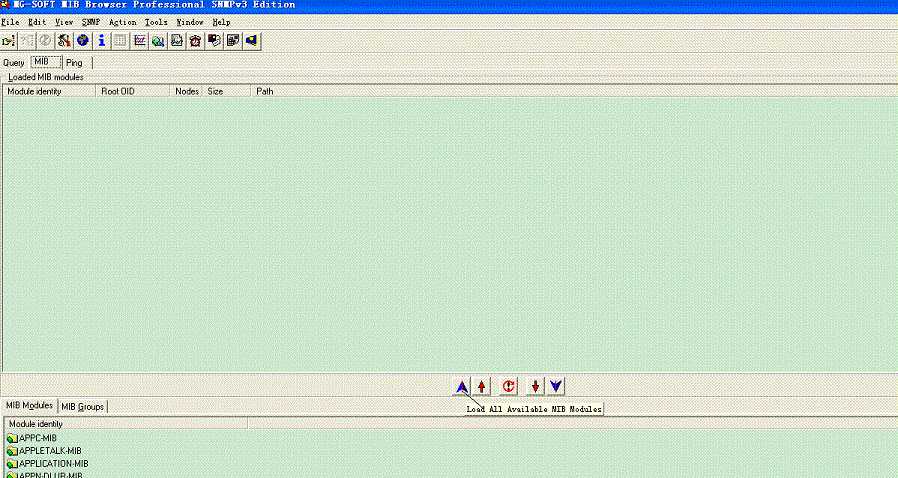Open the MIB Groups tab
Viewport: 898px width, 478px height.
pyautogui.click(x=82, y=406)
